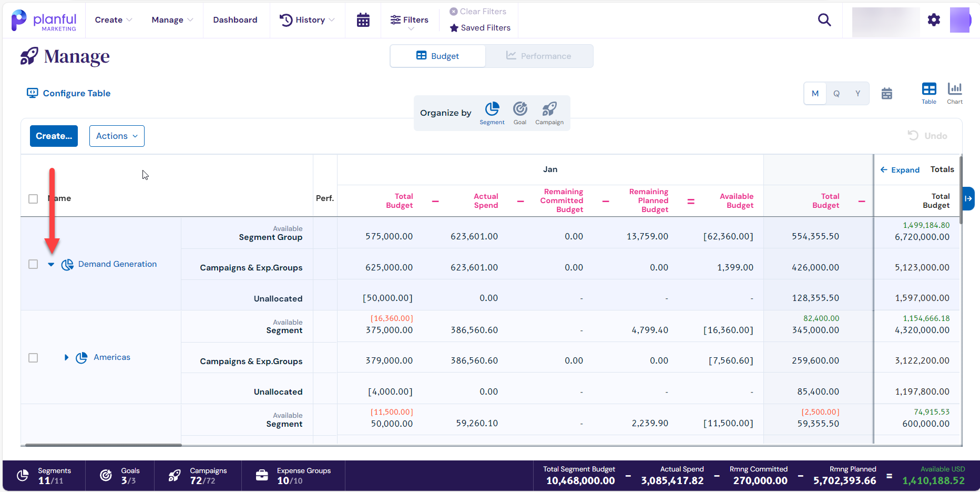Click the Rmng Committed 270,000.00 value
Viewport: 980px width, 492px height.
click(x=760, y=480)
